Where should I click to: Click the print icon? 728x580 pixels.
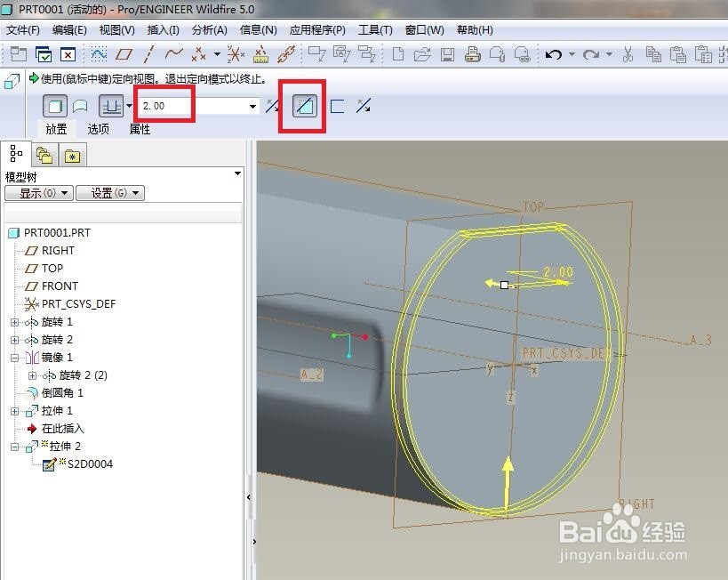(472, 55)
